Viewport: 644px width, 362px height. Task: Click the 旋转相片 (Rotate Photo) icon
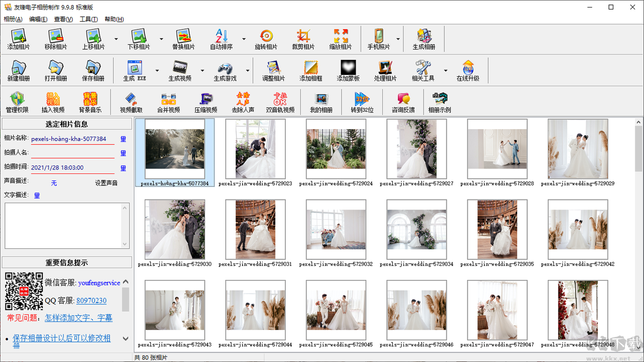coord(266,39)
